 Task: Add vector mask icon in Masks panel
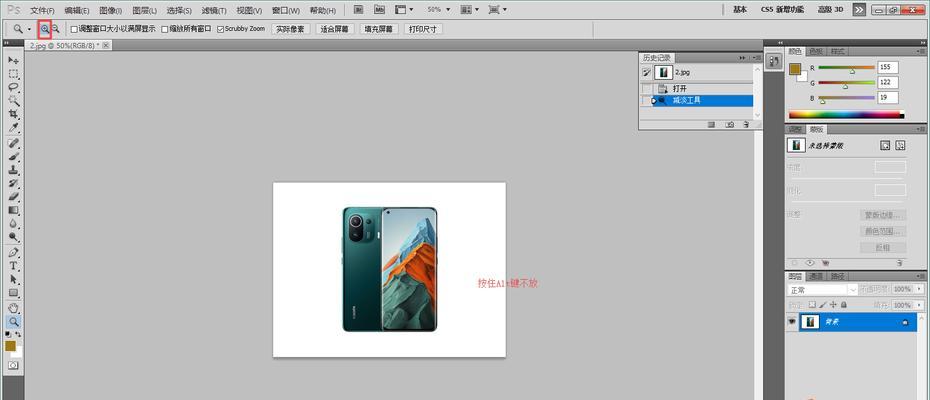(x=900, y=145)
